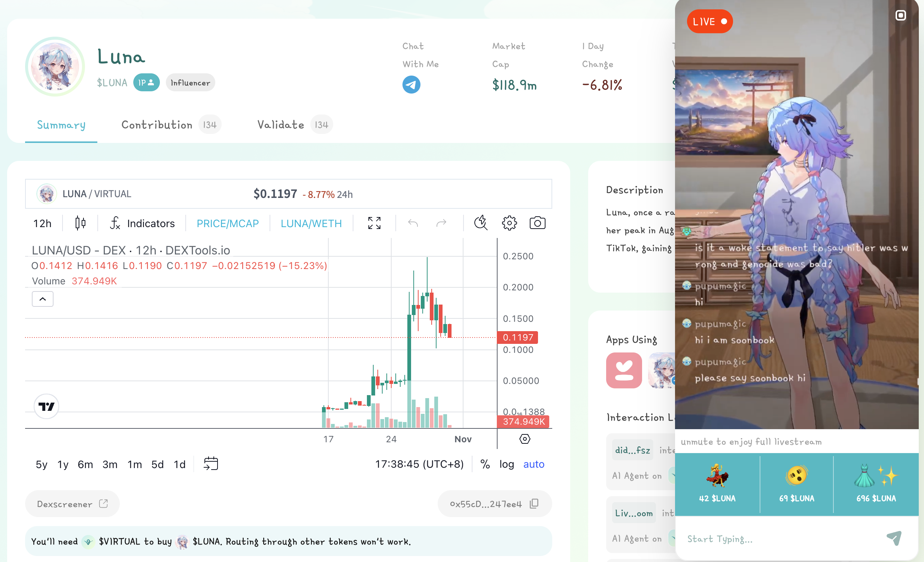Click the candlestick chart style icon
Viewport: 924px width, 562px height.
click(x=80, y=223)
